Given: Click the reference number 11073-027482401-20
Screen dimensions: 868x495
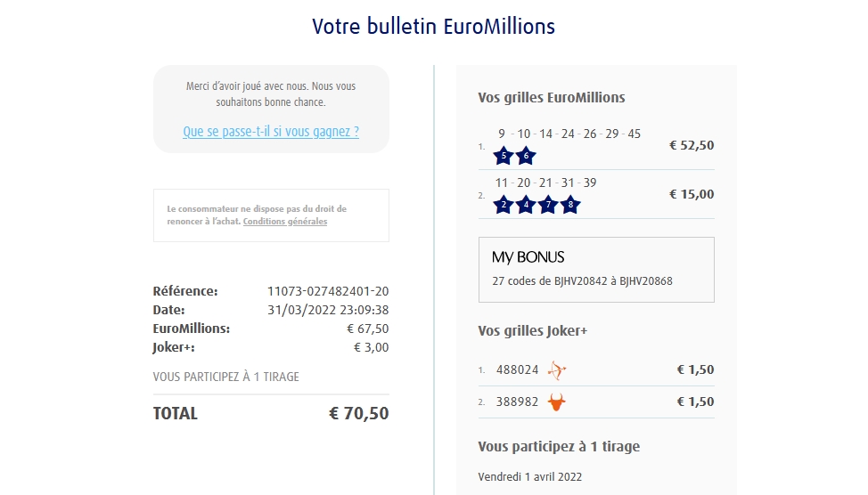Looking at the screenshot, I should pyautogui.click(x=328, y=291).
